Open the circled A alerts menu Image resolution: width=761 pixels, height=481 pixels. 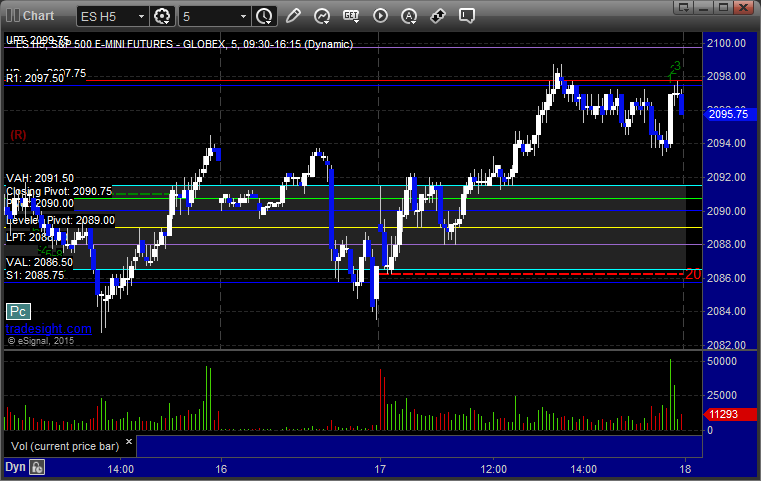pos(409,16)
